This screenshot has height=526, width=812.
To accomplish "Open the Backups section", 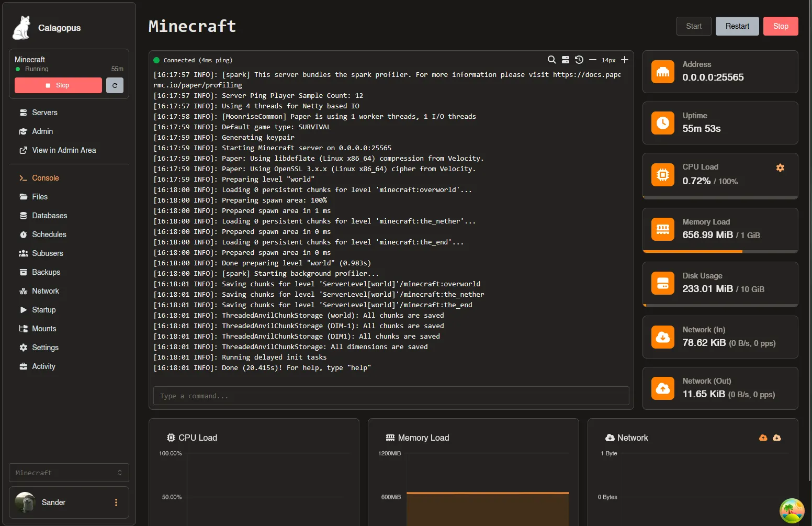I will [x=69, y=272].
